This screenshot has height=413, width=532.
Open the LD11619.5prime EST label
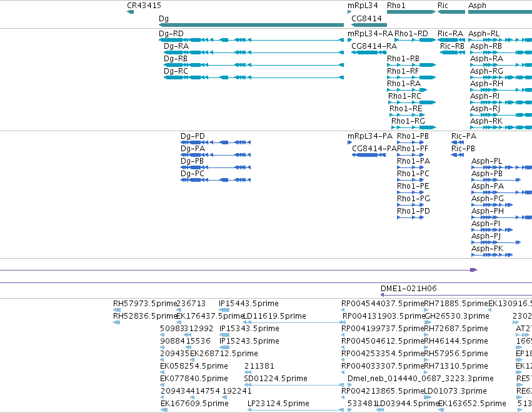[275, 316]
